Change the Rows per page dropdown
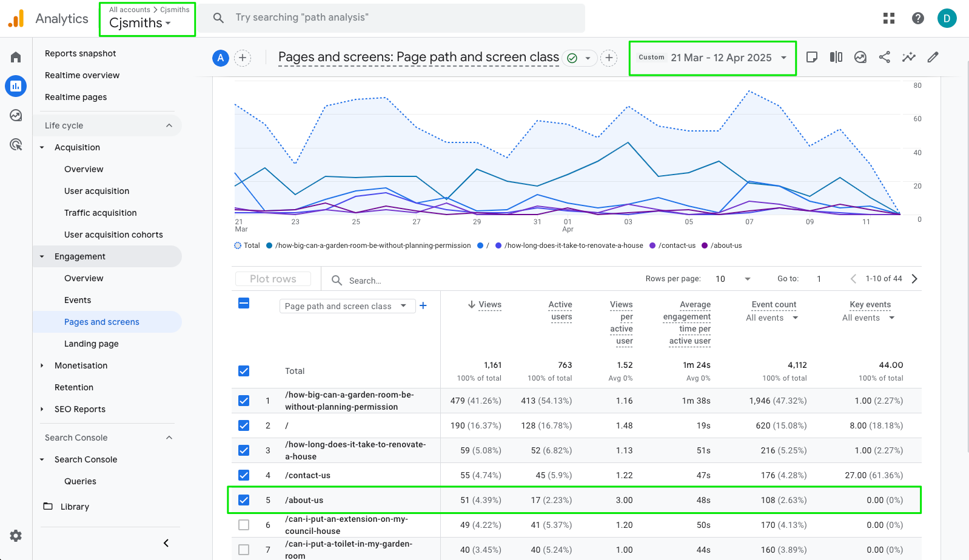 [x=733, y=279]
